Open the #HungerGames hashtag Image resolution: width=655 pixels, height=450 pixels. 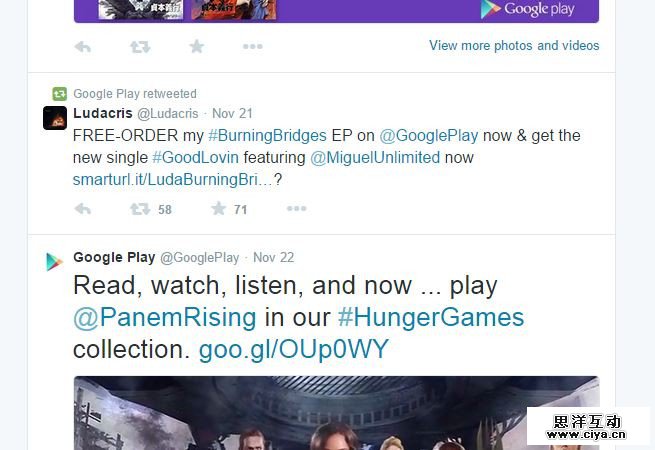point(431,317)
